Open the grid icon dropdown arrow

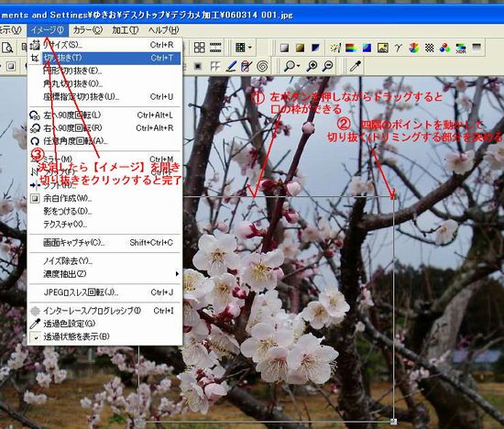point(250,48)
